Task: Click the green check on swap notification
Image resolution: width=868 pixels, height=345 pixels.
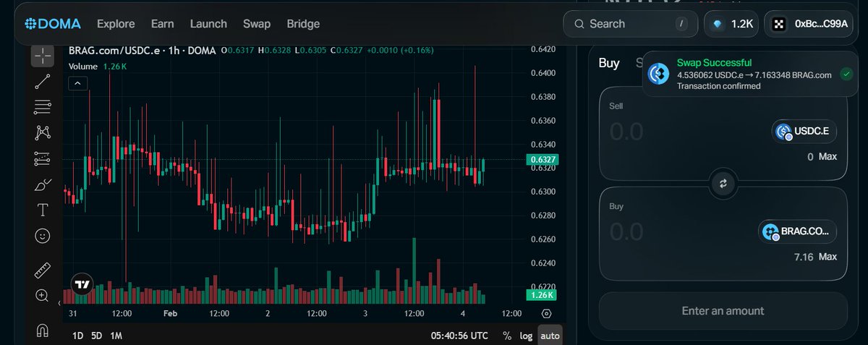Action: [x=846, y=73]
